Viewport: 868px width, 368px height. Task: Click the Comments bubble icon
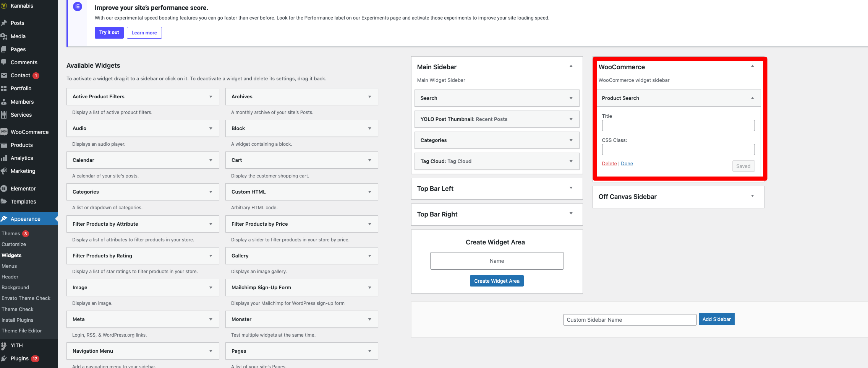(4, 62)
